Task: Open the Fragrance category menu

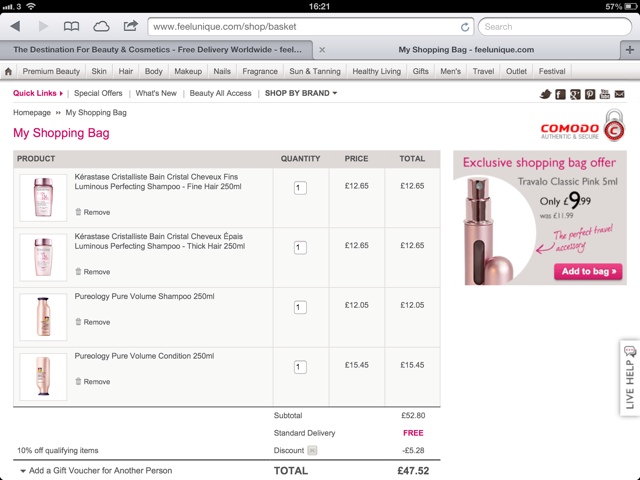Action: (260, 71)
